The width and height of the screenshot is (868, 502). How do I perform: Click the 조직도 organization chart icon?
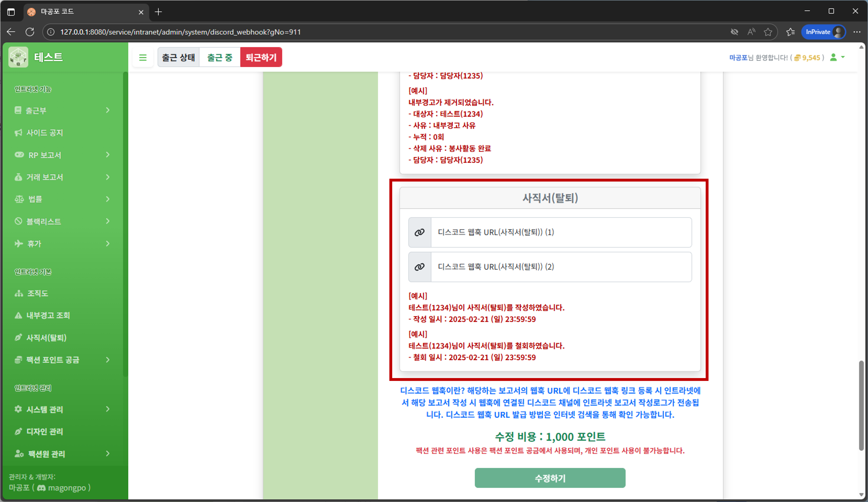click(19, 293)
